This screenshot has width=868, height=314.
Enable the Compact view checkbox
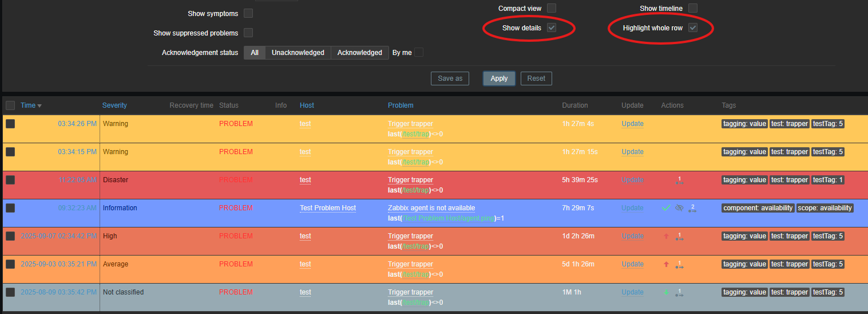(552, 8)
